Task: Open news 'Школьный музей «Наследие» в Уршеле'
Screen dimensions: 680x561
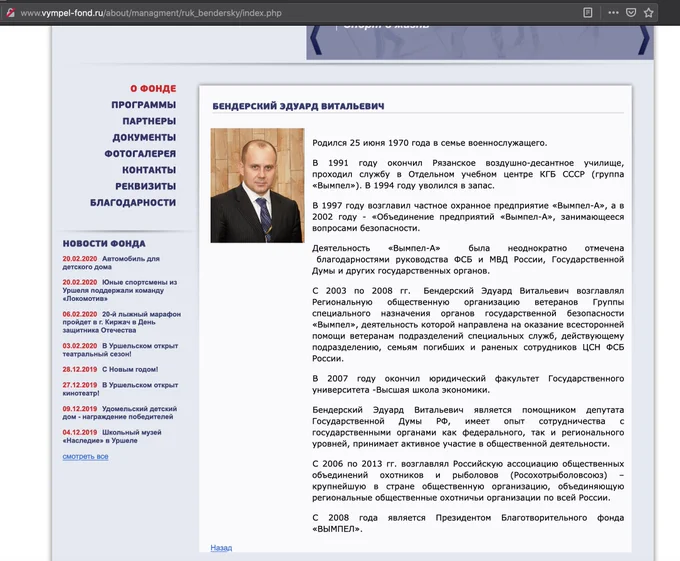Action: tap(112, 436)
